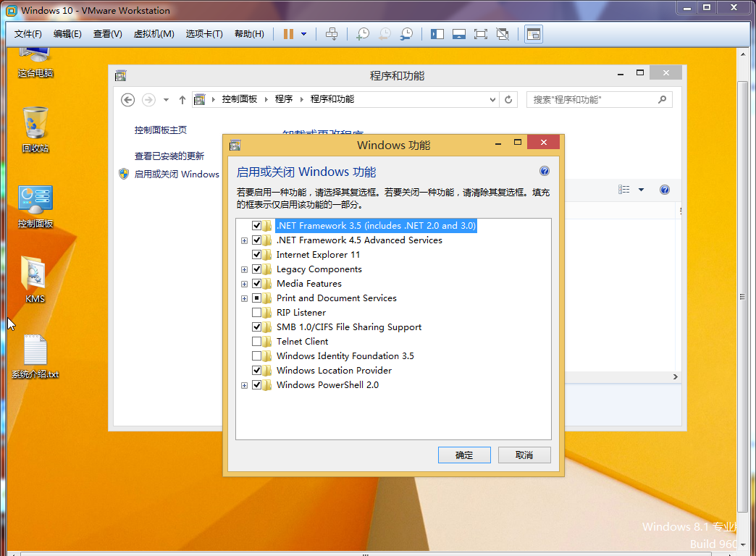Viewport: 756px width, 556px height.
Task: Click the VMware pause virtual machine icon
Action: click(288, 34)
